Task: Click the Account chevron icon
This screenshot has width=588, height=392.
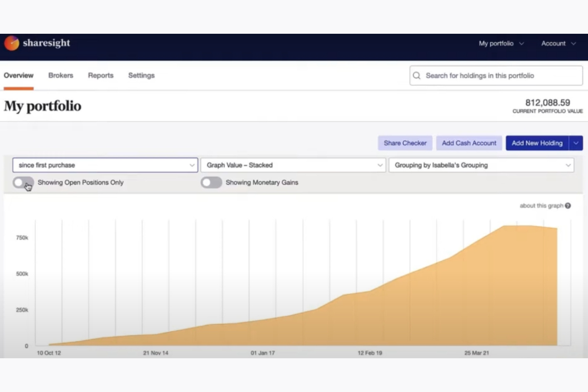Action: point(574,44)
